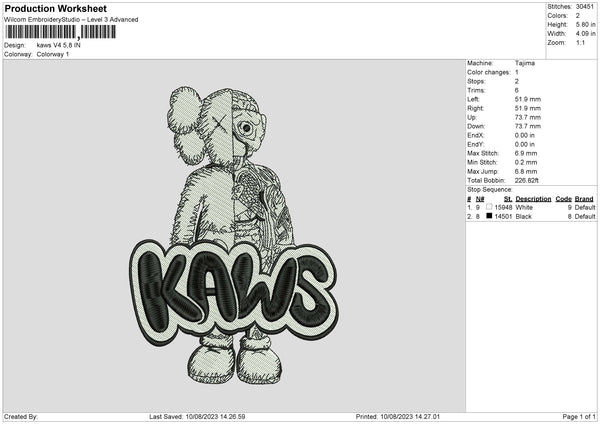The image size is (600, 424).
Task: Click the 'Page 1 of 1' footer text
Action: (579, 417)
